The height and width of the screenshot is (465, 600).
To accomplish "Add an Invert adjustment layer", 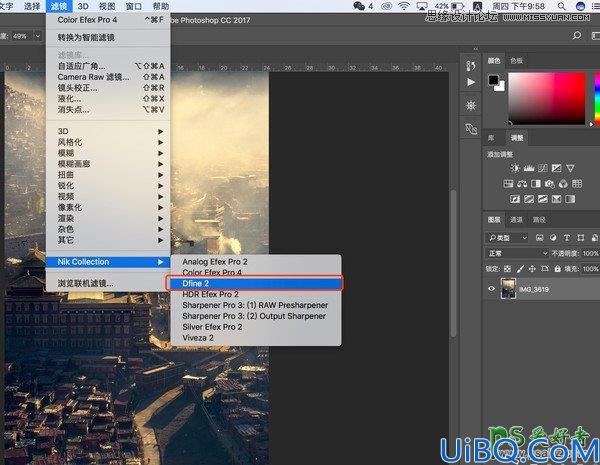I will pos(515,199).
